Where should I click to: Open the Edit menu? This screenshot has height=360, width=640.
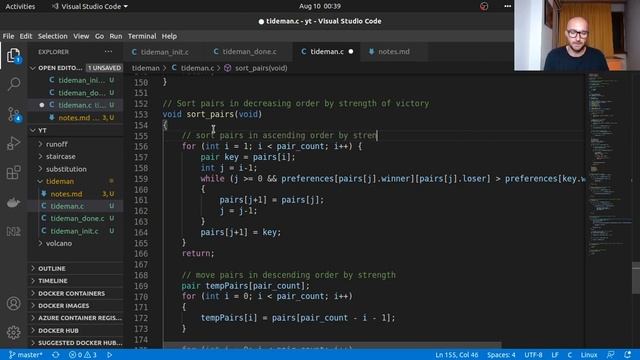coord(26,36)
